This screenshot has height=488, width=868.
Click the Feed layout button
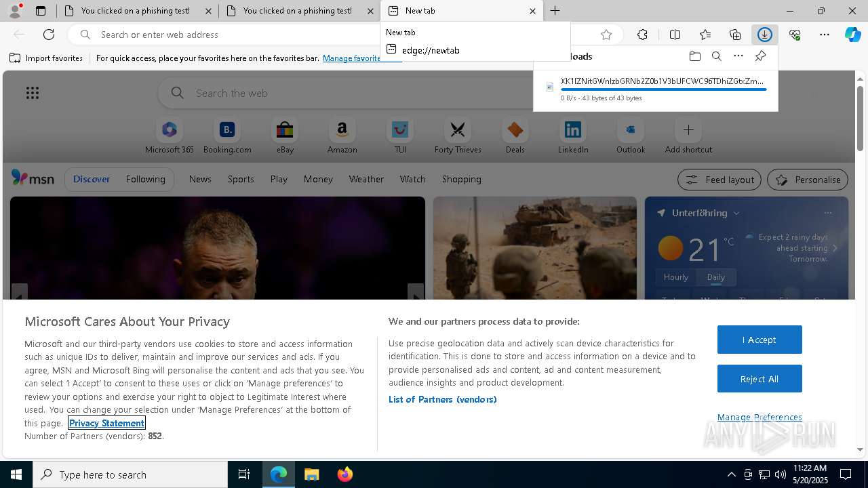pyautogui.click(x=720, y=180)
